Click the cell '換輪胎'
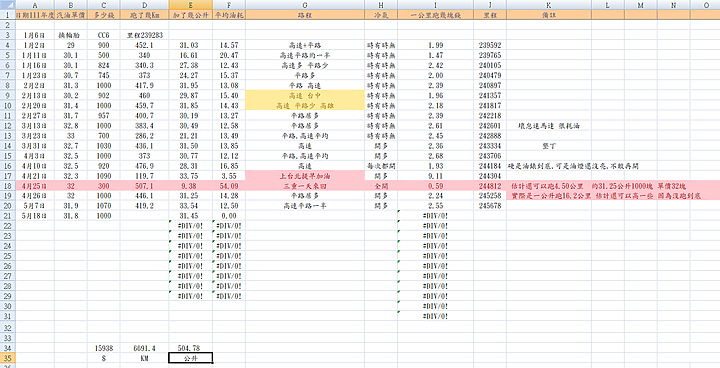The image size is (720, 368). pyautogui.click(x=71, y=35)
